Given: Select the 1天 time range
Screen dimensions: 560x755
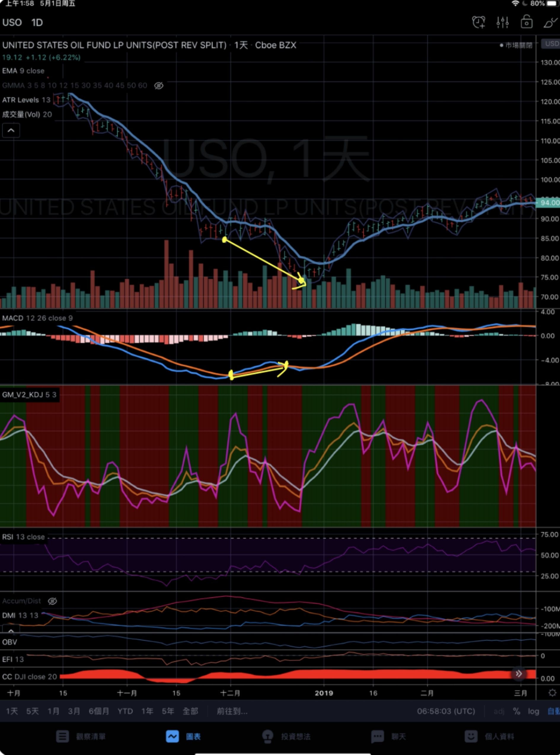Looking at the screenshot, I should (12, 711).
